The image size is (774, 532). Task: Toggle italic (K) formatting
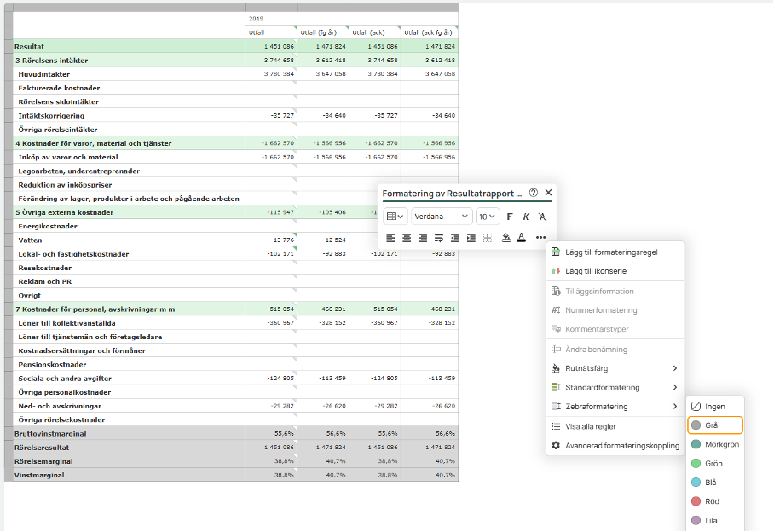point(526,217)
